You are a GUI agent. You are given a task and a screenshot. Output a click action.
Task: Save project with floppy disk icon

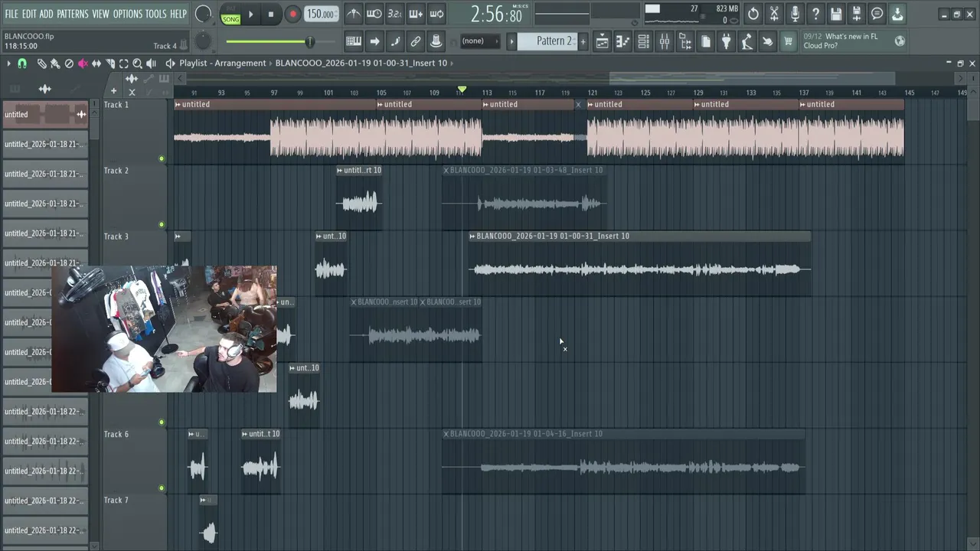(x=836, y=14)
